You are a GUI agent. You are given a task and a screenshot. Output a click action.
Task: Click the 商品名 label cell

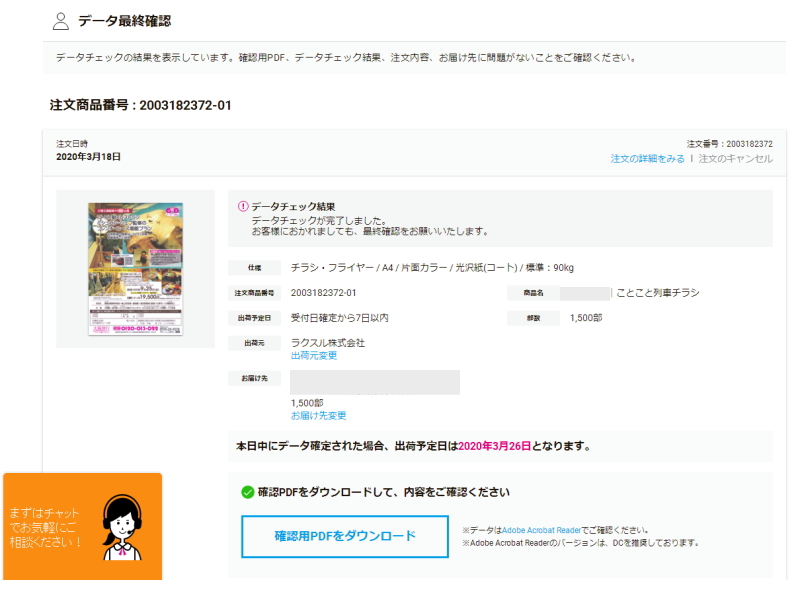[x=534, y=293]
